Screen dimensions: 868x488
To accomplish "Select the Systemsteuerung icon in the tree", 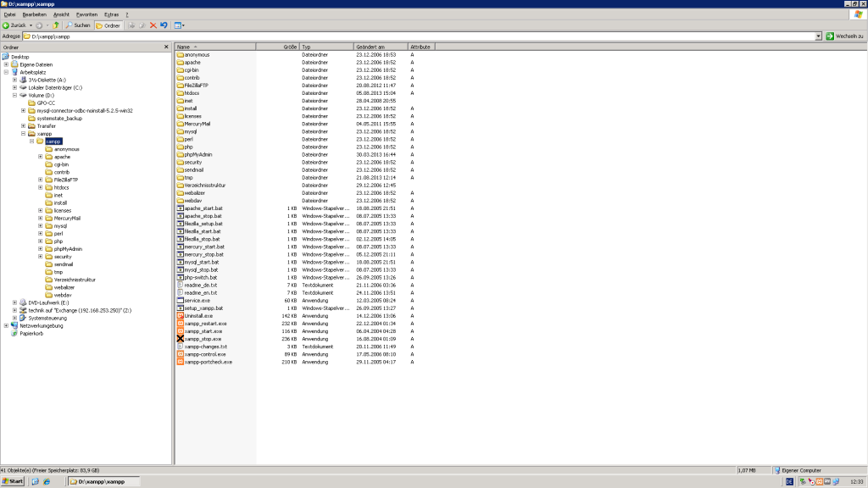I will click(23, 319).
